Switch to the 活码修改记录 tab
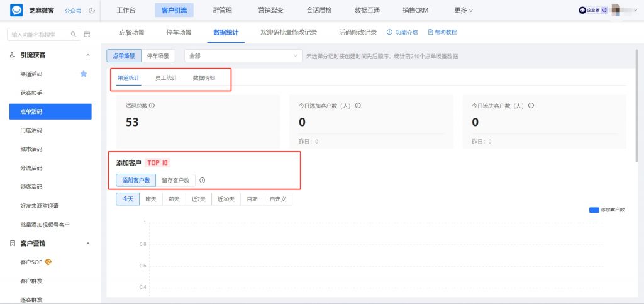Viewport: 644px width, 304px height. coord(358,32)
